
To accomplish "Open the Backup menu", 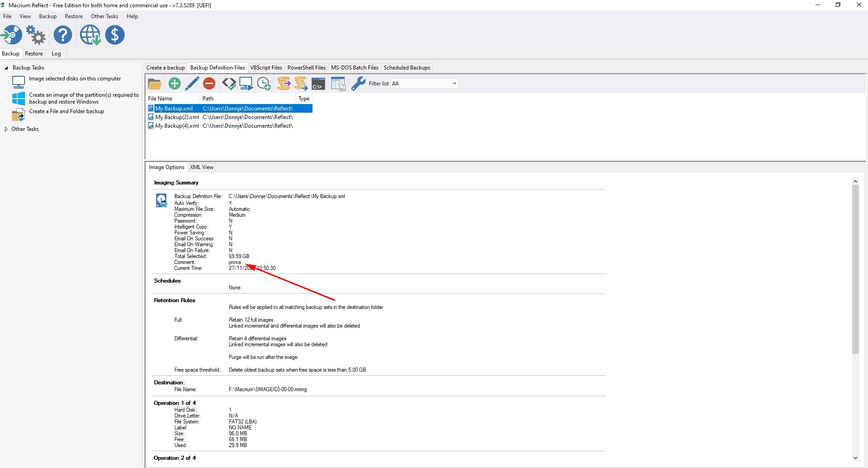I will [x=48, y=16].
